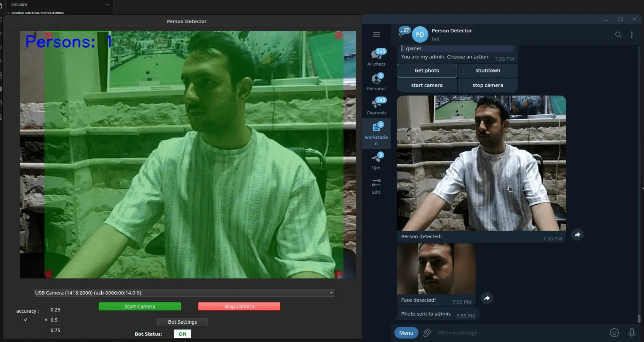Open the chat's three-dot options menu
The height and width of the screenshot is (342, 644).
(631, 35)
